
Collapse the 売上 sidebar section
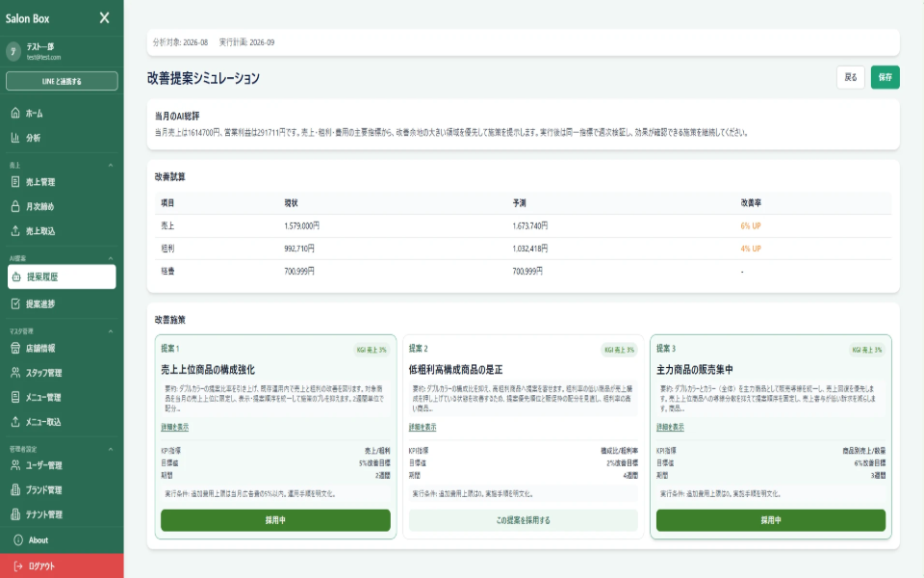110,165
